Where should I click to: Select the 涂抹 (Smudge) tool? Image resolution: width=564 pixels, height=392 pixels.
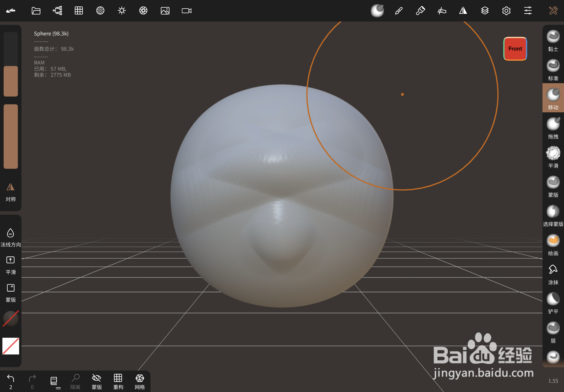[x=553, y=270]
